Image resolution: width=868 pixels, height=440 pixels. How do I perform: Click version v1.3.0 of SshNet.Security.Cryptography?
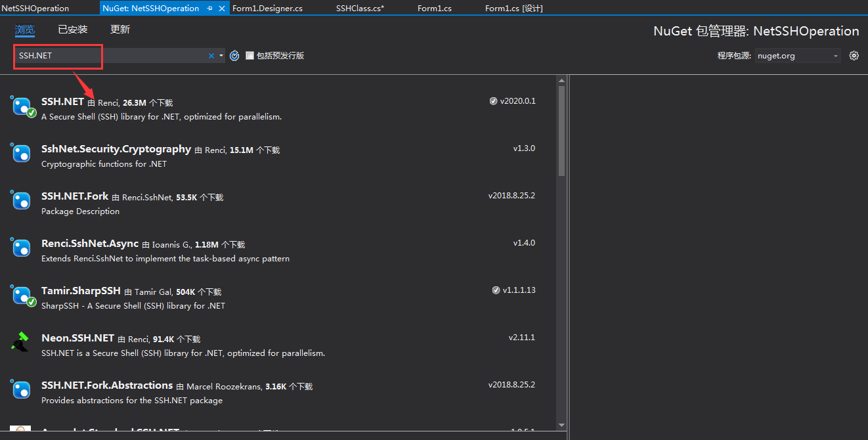pos(524,148)
